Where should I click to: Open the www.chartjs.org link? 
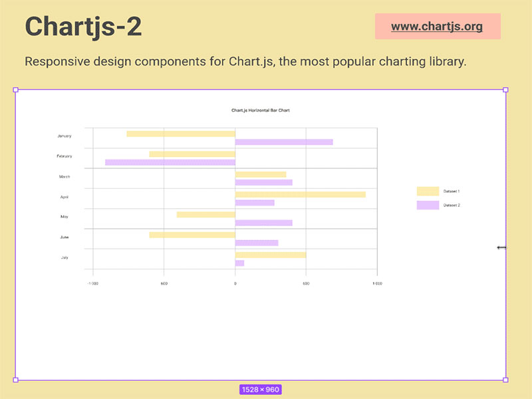pos(437,27)
